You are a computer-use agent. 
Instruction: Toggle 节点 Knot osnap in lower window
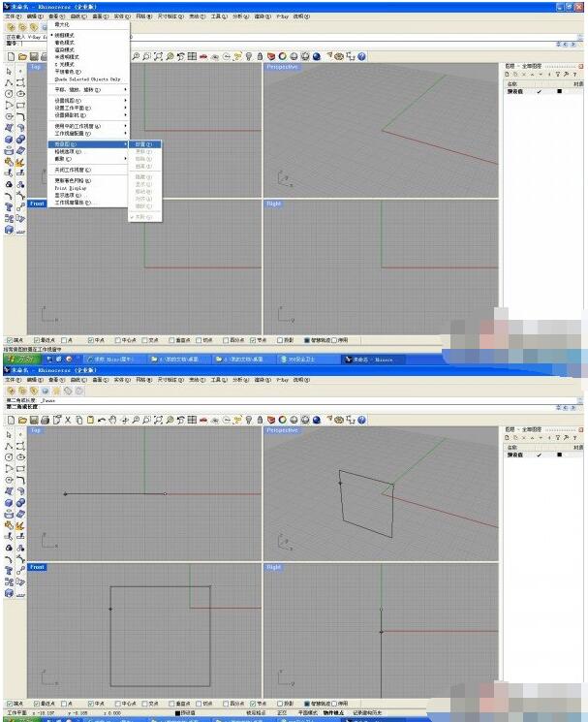tap(259, 704)
